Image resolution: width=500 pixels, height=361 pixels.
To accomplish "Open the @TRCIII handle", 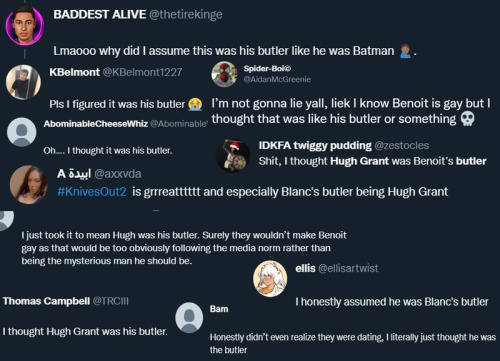I will [x=111, y=301].
